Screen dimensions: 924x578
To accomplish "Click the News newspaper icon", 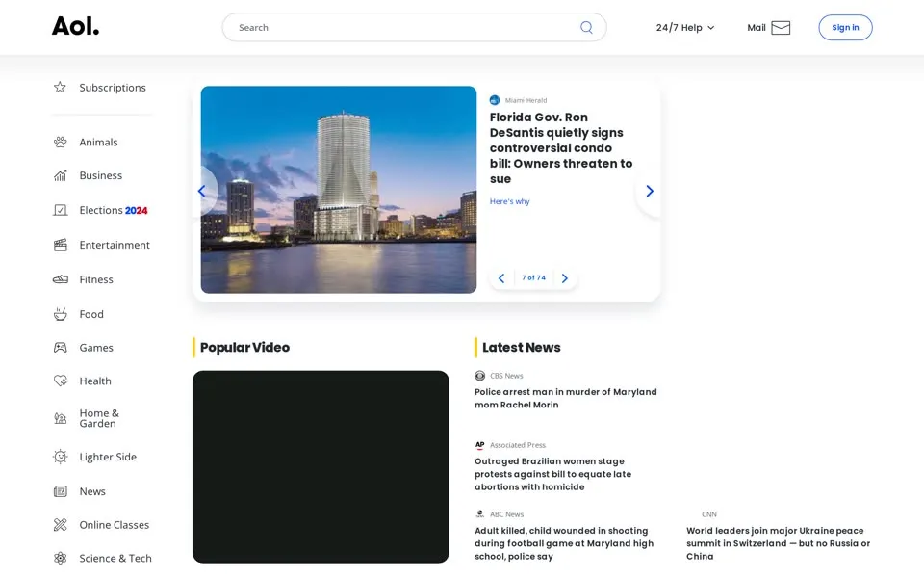I will pyautogui.click(x=60, y=491).
